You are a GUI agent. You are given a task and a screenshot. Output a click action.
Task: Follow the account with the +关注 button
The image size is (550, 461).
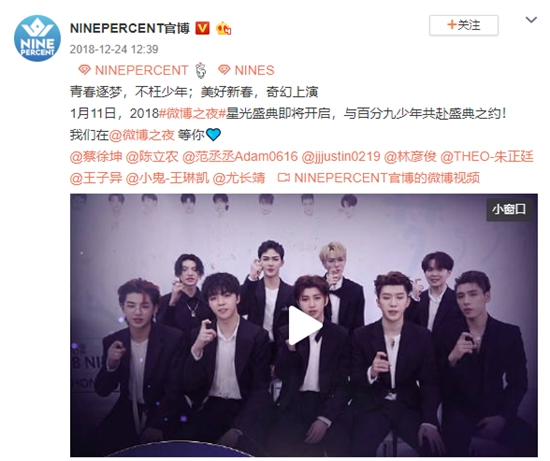[464, 25]
